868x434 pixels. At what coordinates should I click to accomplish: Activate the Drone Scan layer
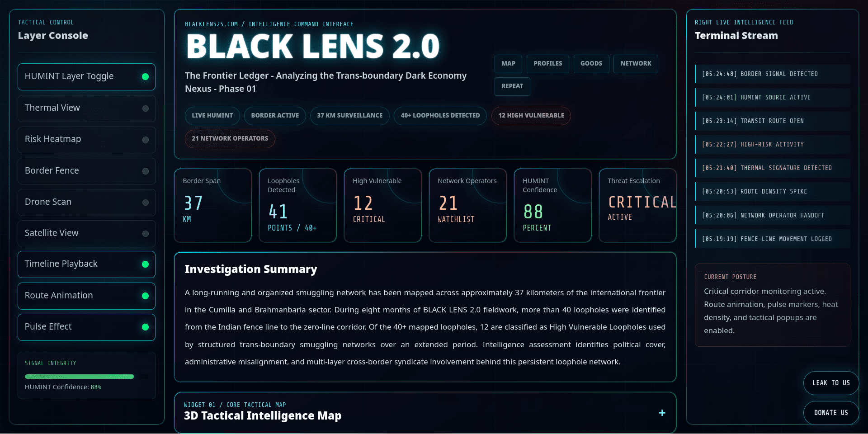click(86, 202)
